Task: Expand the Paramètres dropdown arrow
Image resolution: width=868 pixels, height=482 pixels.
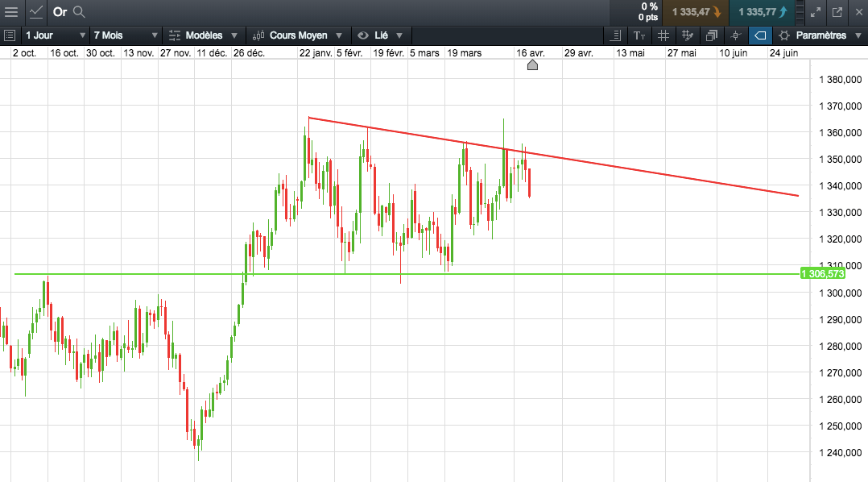Action: (858, 35)
